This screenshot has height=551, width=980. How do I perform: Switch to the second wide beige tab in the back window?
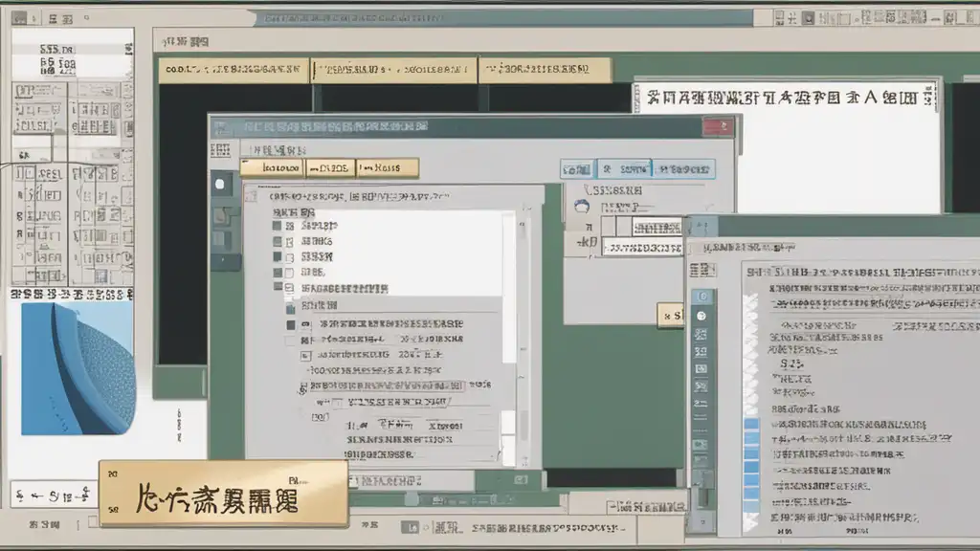394,70
